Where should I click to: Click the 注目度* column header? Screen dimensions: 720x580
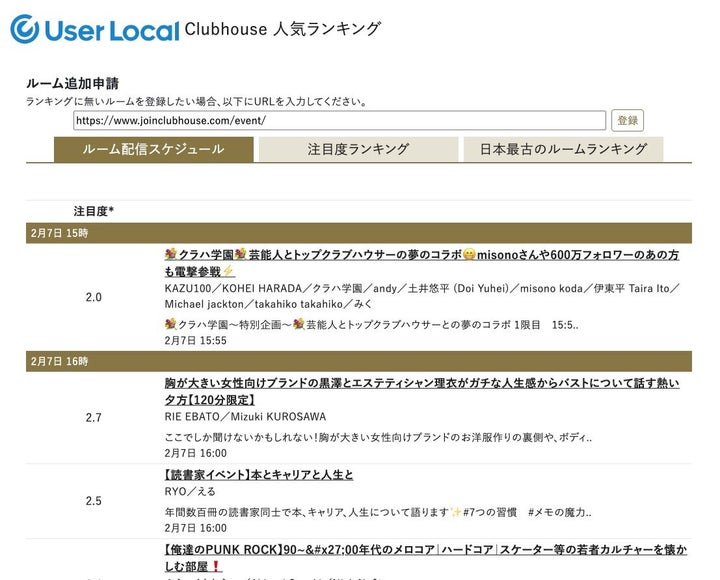point(93,211)
